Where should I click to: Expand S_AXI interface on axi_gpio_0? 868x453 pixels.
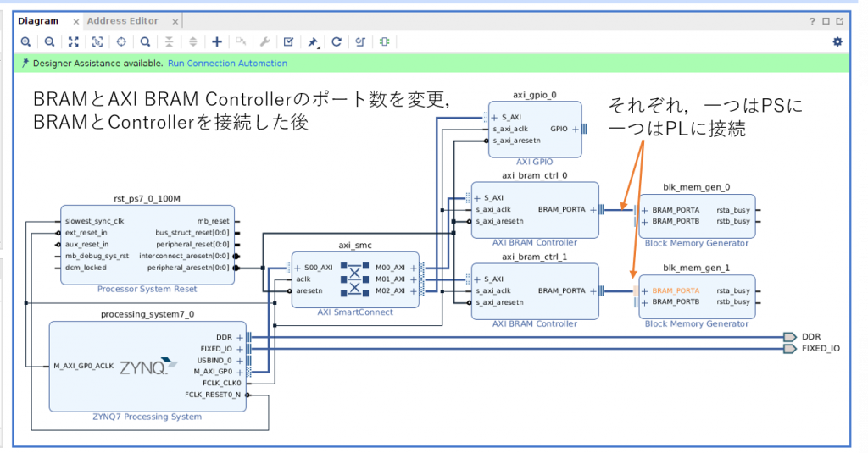494,117
